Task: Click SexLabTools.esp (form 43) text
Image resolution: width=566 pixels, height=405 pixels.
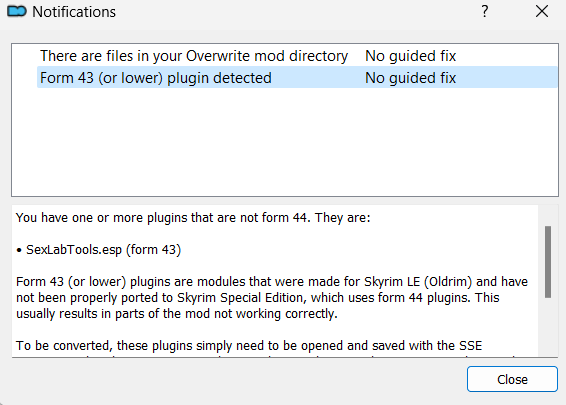Action: tap(103, 250)
